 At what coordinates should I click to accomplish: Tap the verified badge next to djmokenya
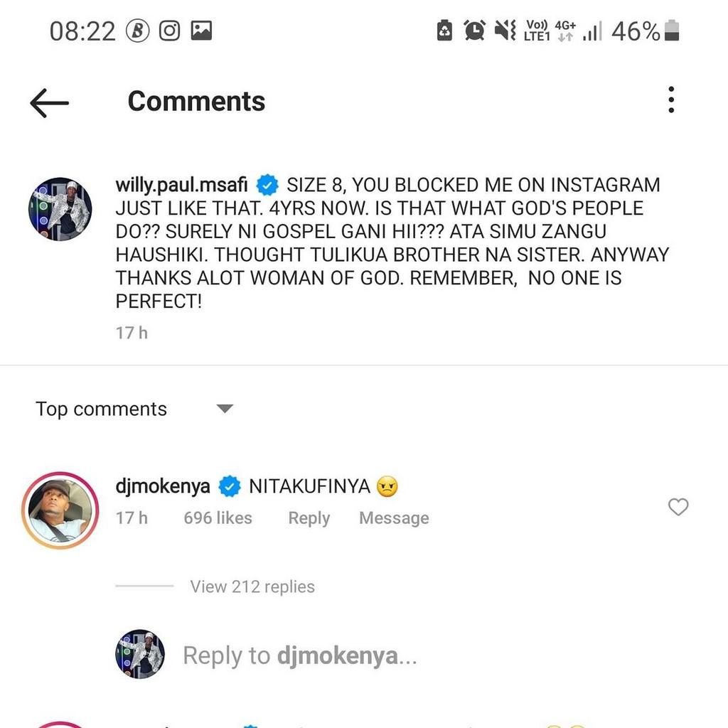[x=229, y=486]
